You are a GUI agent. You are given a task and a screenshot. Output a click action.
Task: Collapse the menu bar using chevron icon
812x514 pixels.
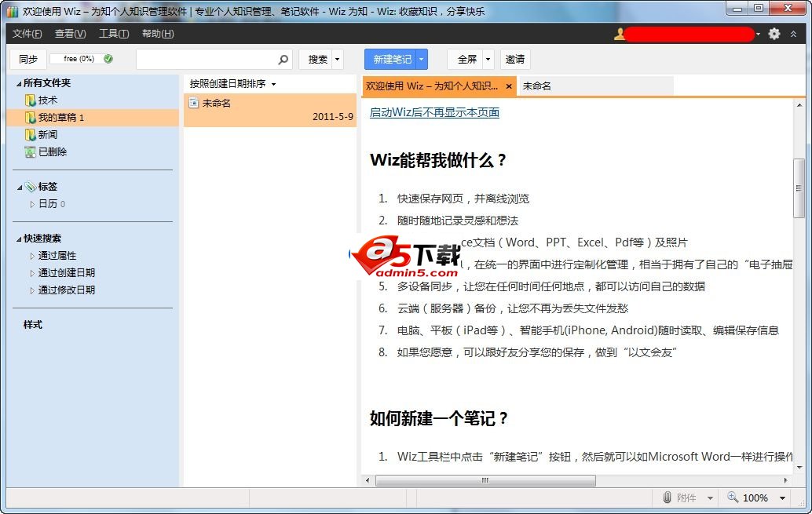(x=793, y=34)
